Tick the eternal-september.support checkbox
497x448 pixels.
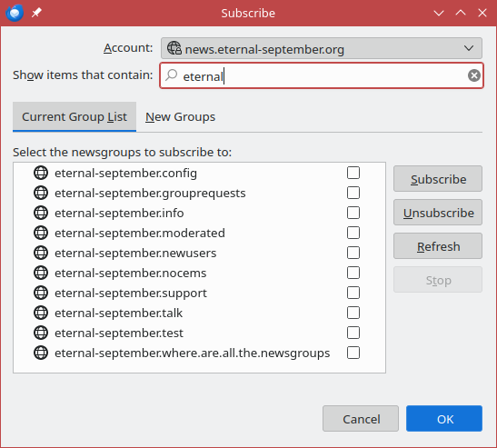[x=353, y=293]
